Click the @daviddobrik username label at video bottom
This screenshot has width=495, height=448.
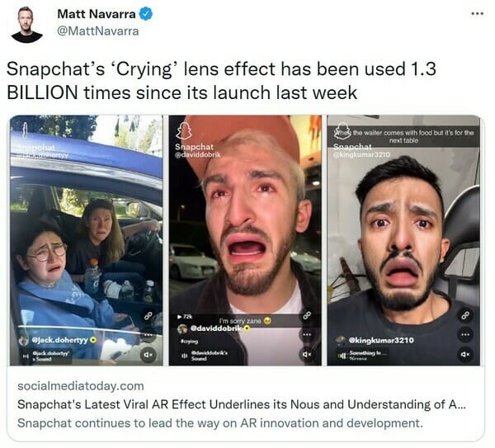pyautogui.click(x=216, y=328)
